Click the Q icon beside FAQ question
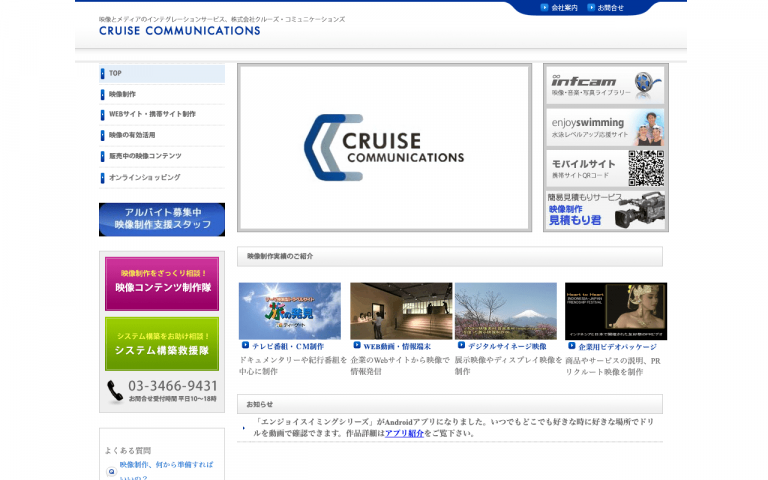 (x=111, y=472)
